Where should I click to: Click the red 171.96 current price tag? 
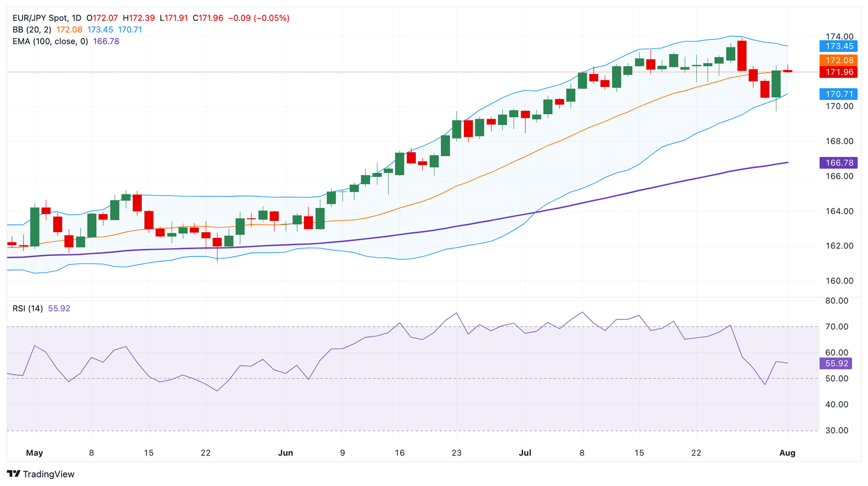pyautogui.click(x=839, y=72)
